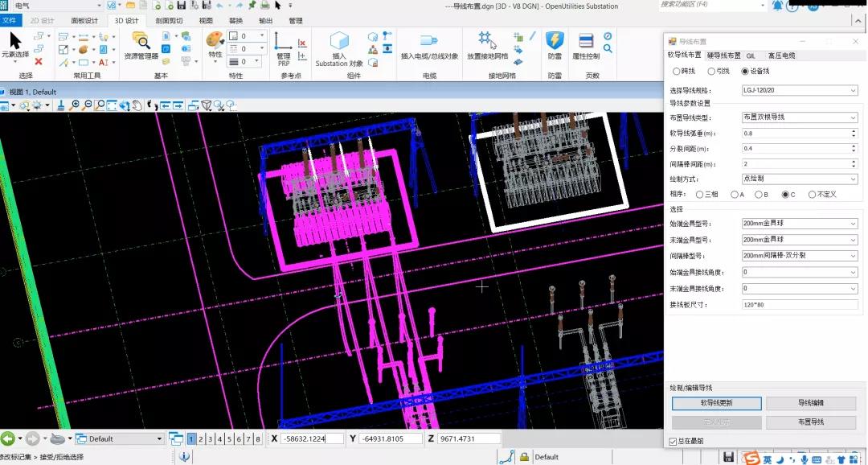The width and height of the screenshot is (868, 465).
Task: Click the rotate view tool
Action: point(125,105)
